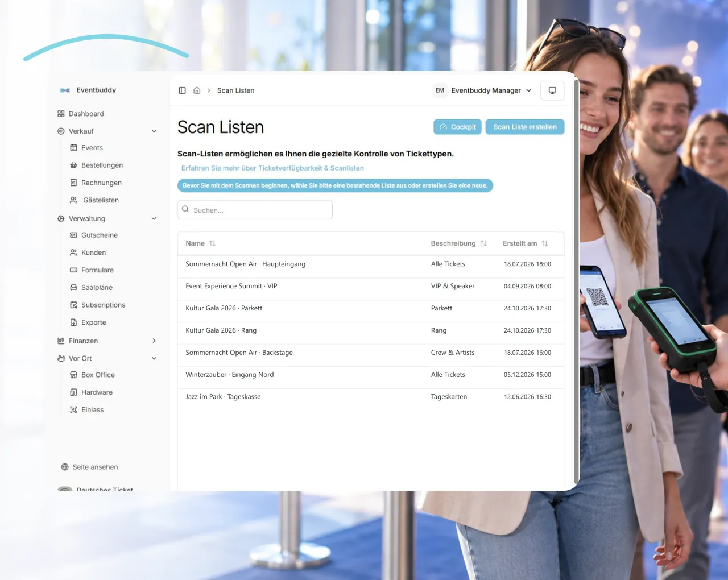The image size is (728, 580).
Task: Click the globe icon beside Seite ansehen
Action: tap(65, 467)
